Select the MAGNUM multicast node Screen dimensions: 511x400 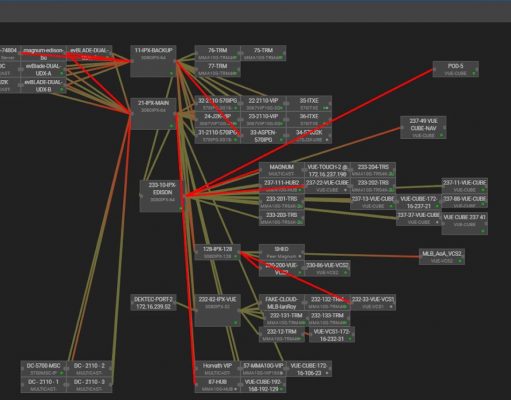(282, 170)
